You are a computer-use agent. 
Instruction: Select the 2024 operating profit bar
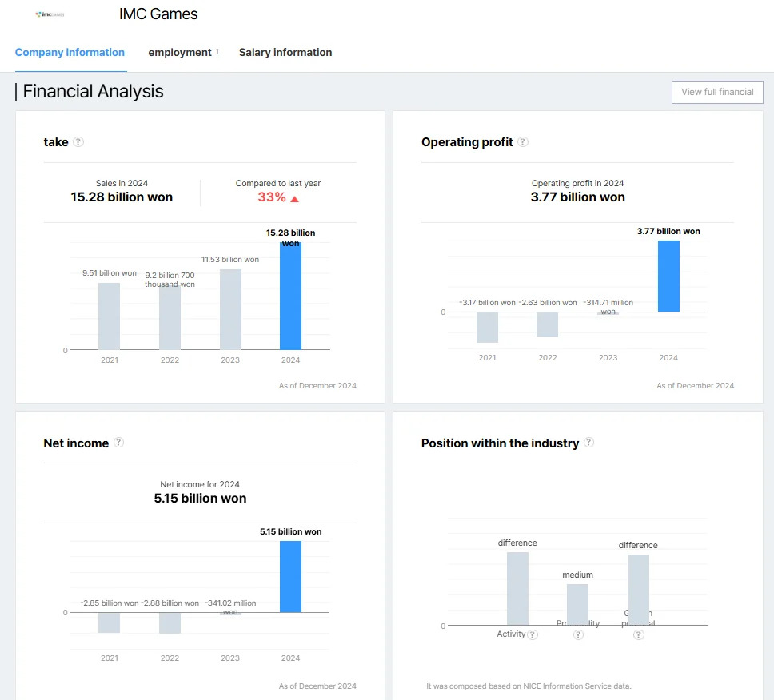669,276
